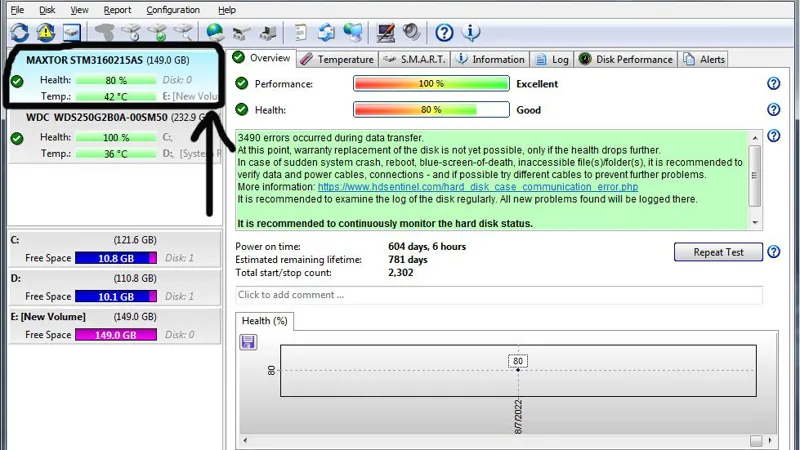Open the Report menu

(x=117, y=10)
